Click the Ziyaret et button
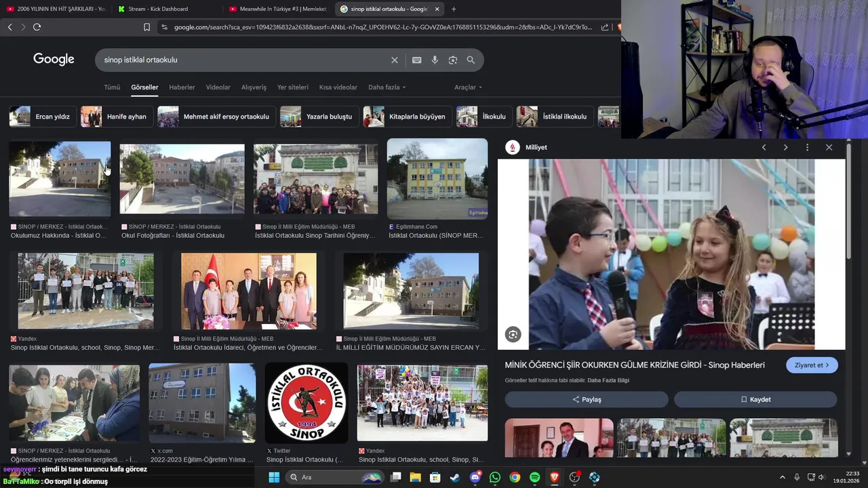The height and width of the screenshot is (488, 868). pos(812,365)
